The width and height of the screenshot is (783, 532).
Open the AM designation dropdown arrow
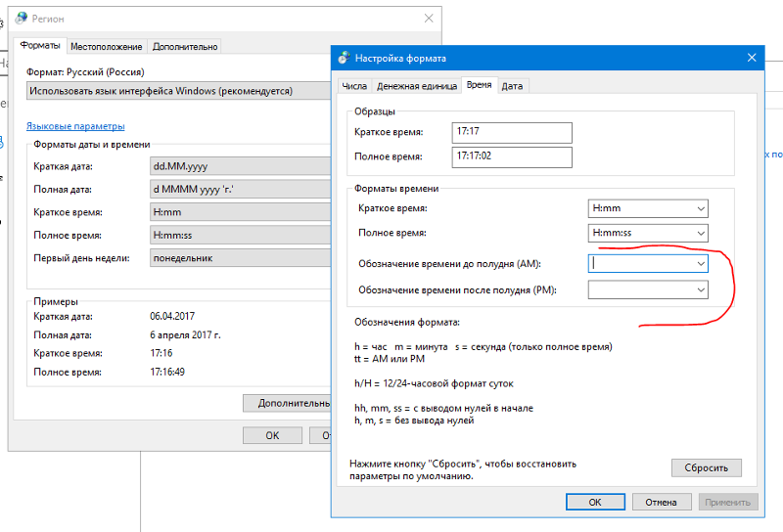pos(699,264)
